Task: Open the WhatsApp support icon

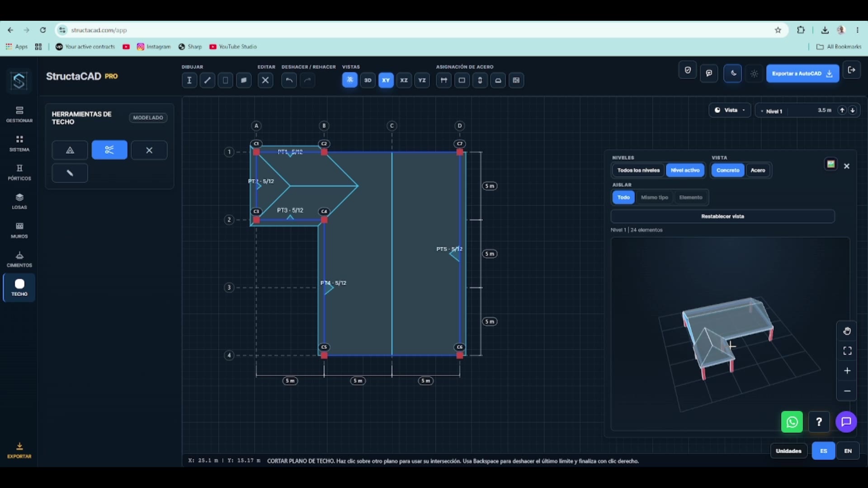Action: 792,422
